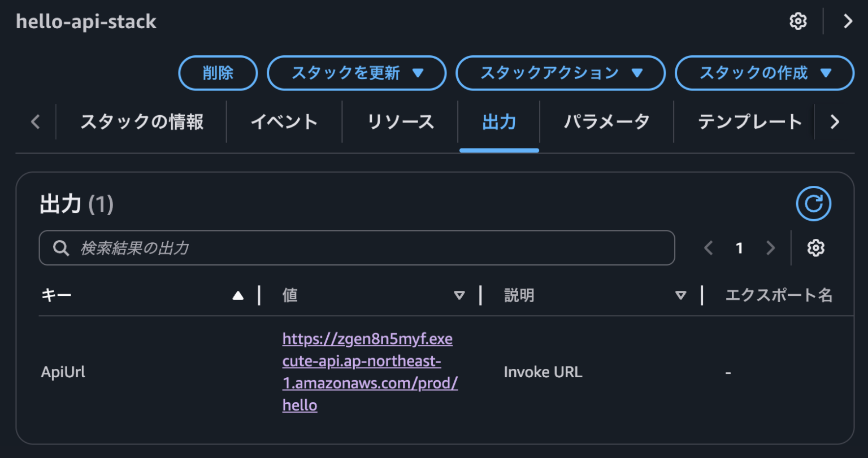Click the magnifier icon in the search box
Image resolution: width=868 pixels, height=458 pixels.
click(62, 247)
